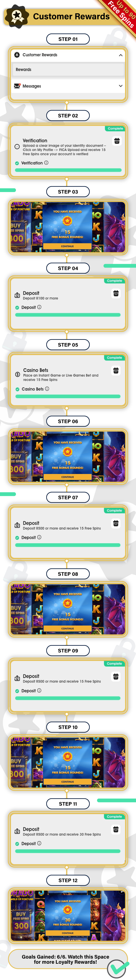Click the Step 06 free bonus rounds game image
Image resolution: width=136 pixels, height=980 pixels.
coord(68,457)
